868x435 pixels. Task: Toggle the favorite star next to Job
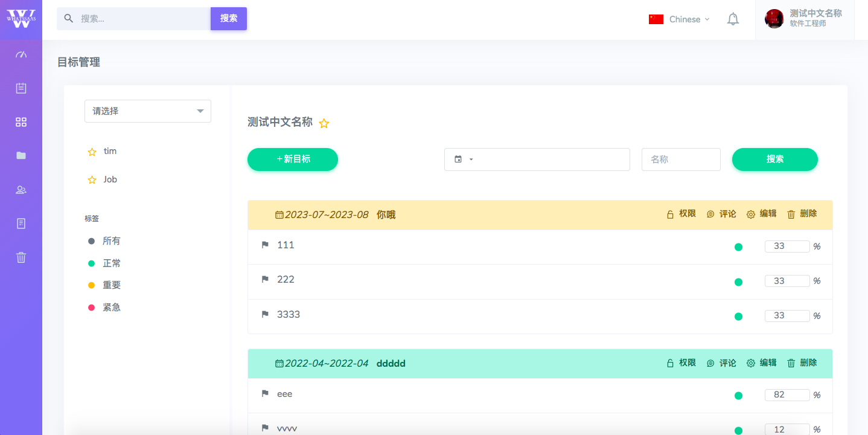[92, 179]
